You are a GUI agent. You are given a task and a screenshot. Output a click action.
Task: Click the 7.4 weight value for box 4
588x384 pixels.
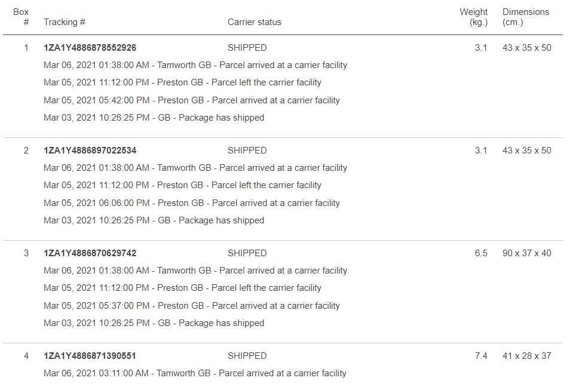[x=481, y=355]
